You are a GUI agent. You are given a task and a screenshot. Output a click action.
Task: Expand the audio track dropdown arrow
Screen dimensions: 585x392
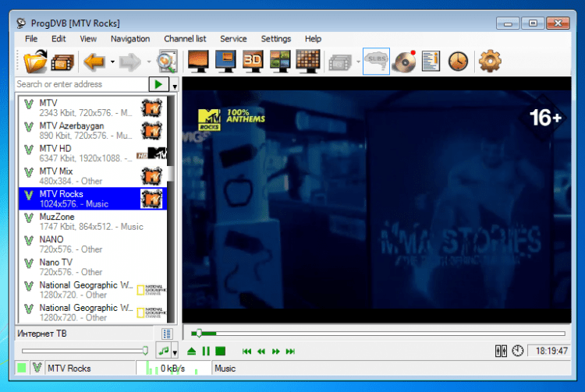(175, 351)
